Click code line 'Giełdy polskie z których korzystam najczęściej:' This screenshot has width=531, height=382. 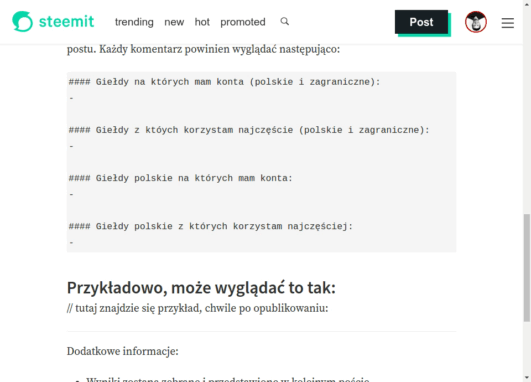click(211, 226)
